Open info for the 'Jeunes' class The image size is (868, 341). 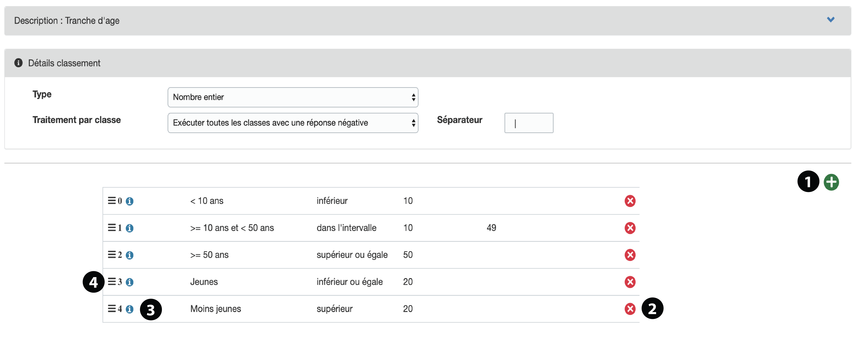pos(129,282)
